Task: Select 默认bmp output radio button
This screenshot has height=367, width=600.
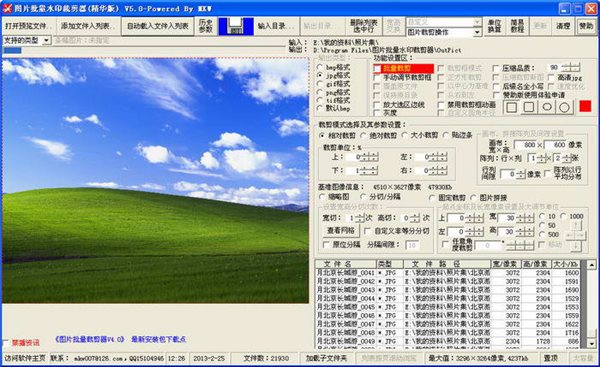Action: pos(320,108)
